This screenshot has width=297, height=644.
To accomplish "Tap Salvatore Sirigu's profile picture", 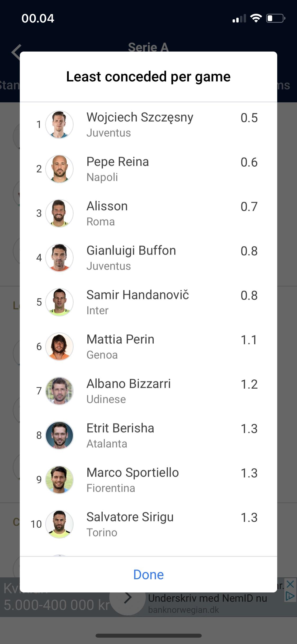I will pyautogui.click(x=59, y=525).
